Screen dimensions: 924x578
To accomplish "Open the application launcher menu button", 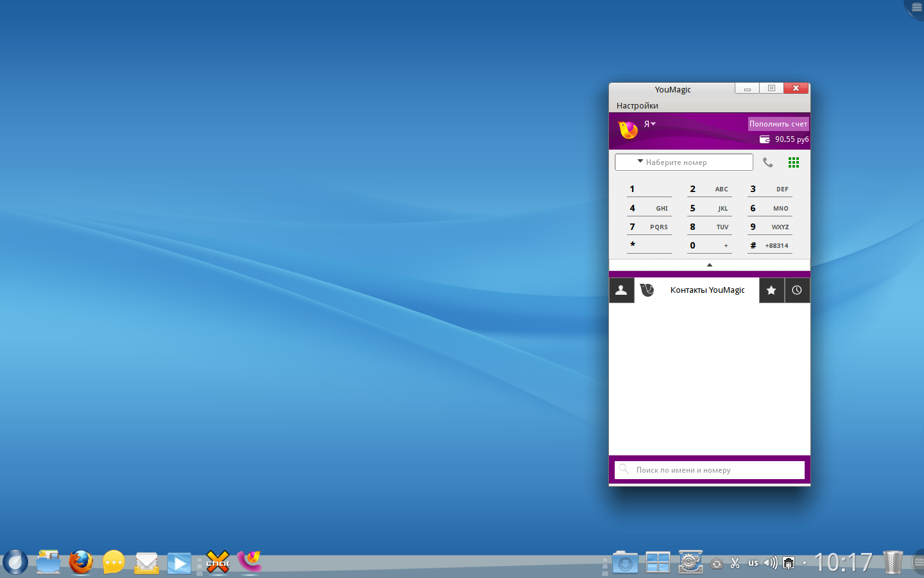I will [x=15, y=563].
